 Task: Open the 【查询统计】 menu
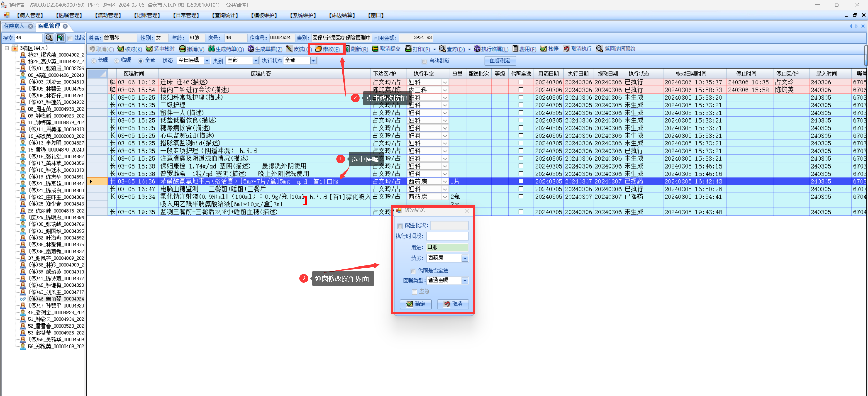tap(225, 15)
